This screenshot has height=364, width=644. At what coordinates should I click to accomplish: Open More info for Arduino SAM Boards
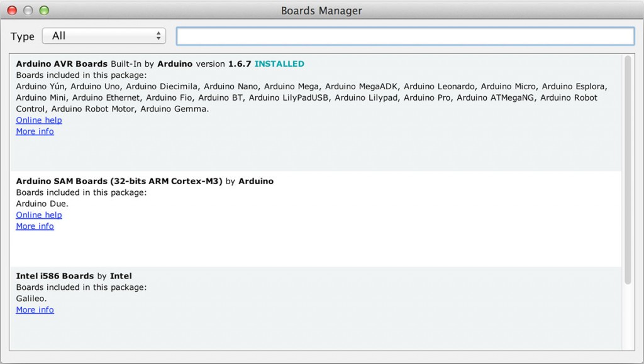pyautogui.click(x=35, y=226)
